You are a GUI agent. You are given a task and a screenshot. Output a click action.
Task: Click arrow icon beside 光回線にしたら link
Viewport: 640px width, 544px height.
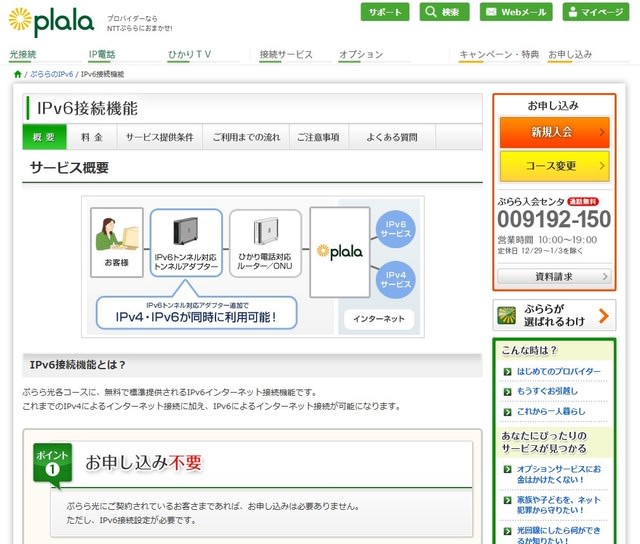[507, 531]
